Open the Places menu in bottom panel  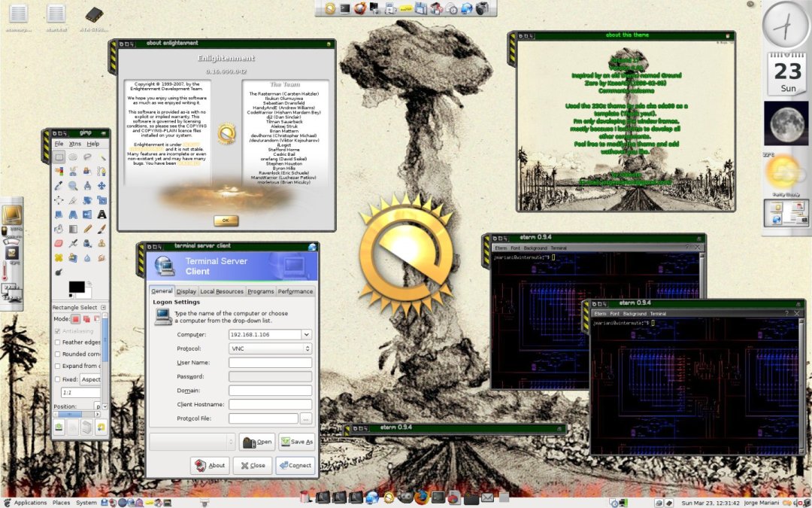pos(61,503)
